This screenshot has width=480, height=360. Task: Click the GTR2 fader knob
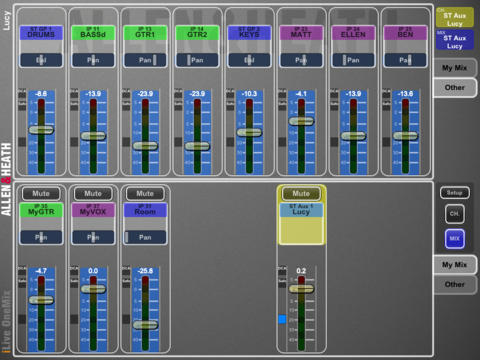[x=197, y=146]
